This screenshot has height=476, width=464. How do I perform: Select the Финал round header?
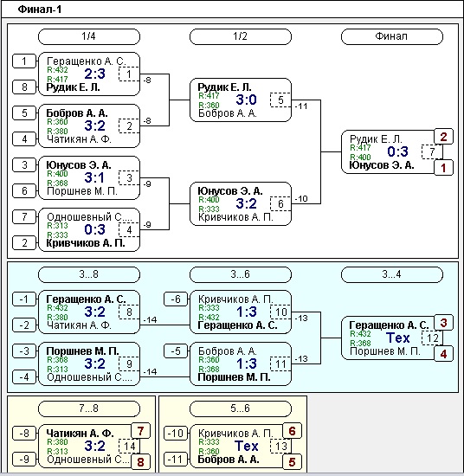(392, 36)
